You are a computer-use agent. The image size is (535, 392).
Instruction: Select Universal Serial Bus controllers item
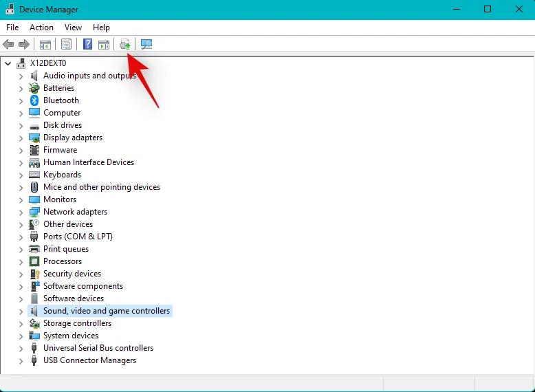(x=98, y=348)
